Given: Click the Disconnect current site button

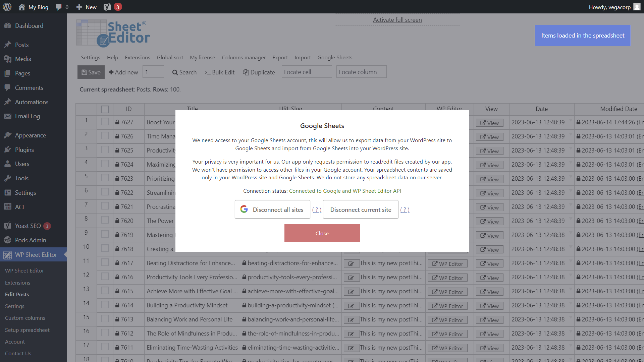Looking at the screenshot, I should click(x=360, y=209).
